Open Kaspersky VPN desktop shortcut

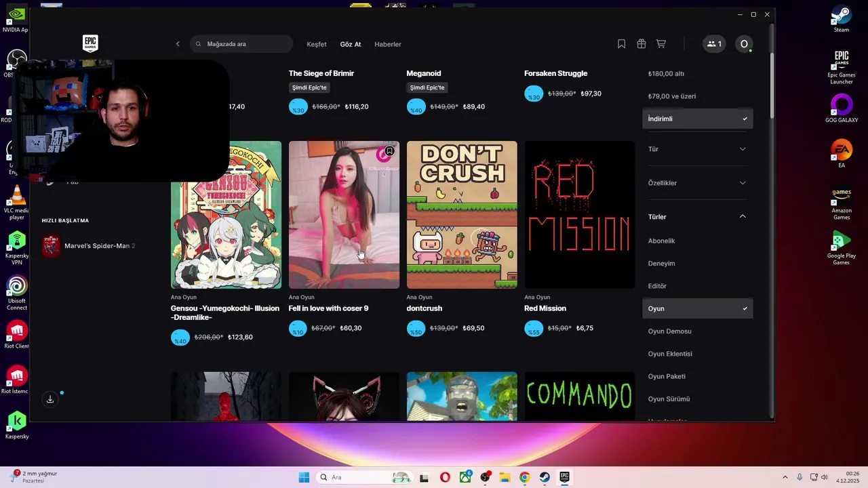16,248
